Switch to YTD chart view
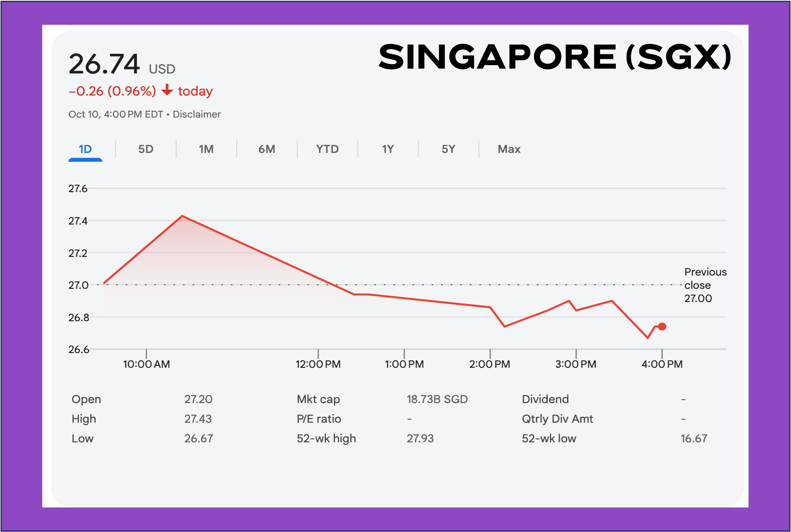The height and width of the screenshot is (532, 791). [x=328, y=149]
